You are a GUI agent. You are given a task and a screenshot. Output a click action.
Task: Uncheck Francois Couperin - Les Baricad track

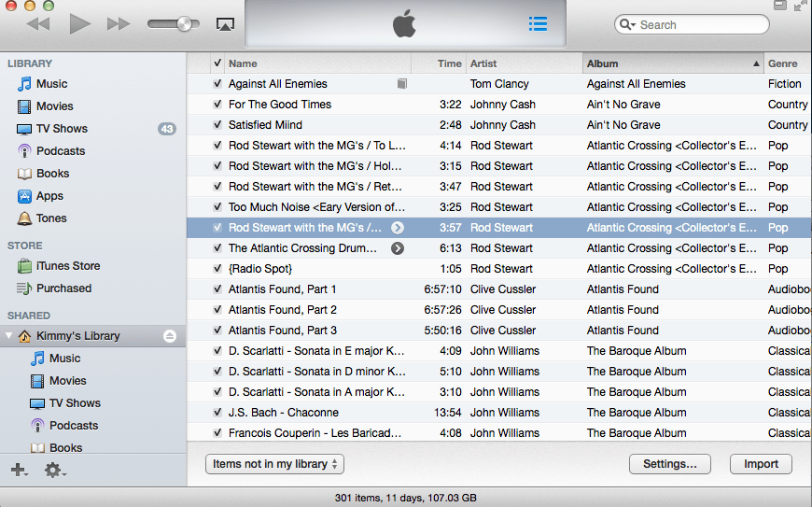217,433
